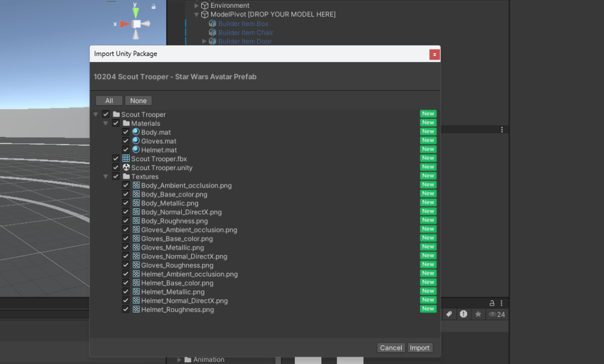Click the Scout Trooper.fbx model icon
This screenshot has width=604, height=364.
click(126, 159)
